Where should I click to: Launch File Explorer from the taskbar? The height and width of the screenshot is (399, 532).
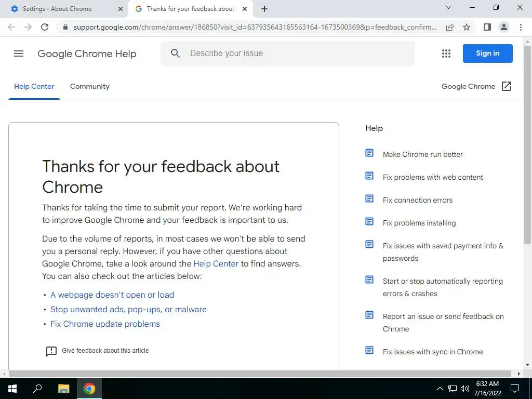point(63,389)
